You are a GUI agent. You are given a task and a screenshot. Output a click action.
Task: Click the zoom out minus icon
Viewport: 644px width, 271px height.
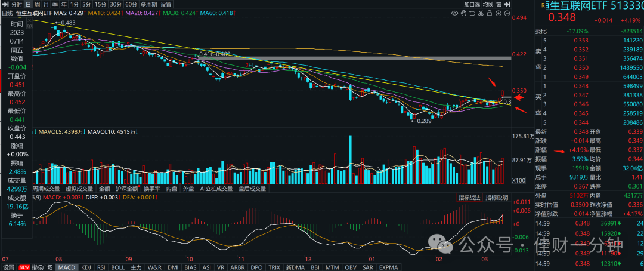(507, 13)
